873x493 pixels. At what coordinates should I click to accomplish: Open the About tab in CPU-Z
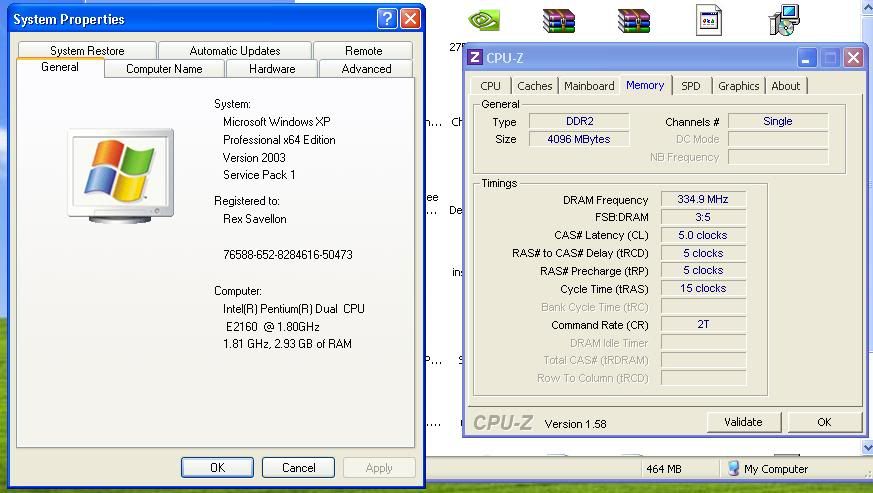(x=786, y=86)
